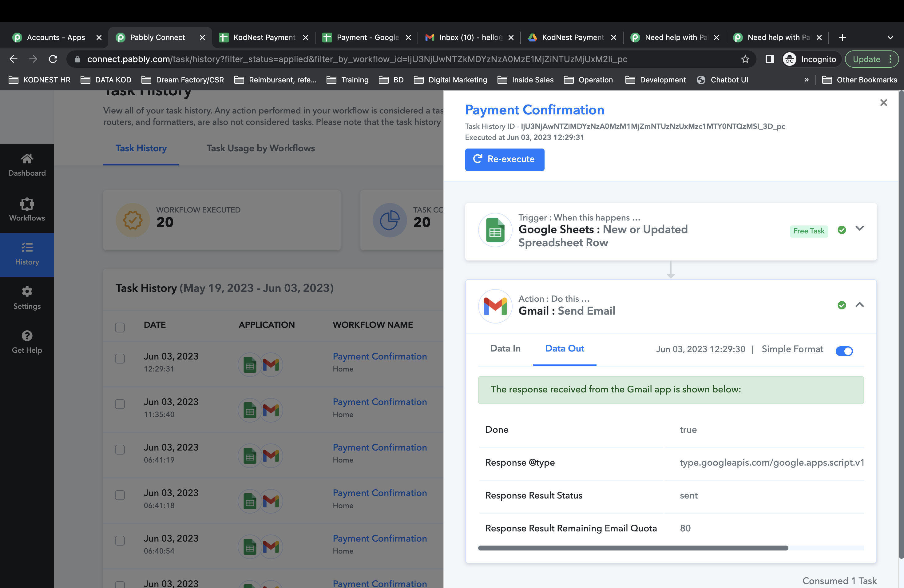Click the horizontal scrollbar under response data

(x=633, y=548)
